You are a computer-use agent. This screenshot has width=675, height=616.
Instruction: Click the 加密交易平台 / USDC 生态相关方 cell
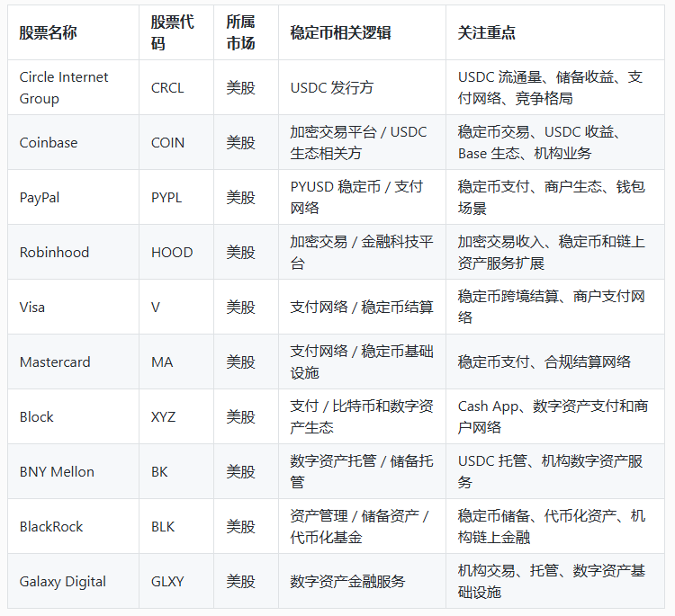click(362, 142)
